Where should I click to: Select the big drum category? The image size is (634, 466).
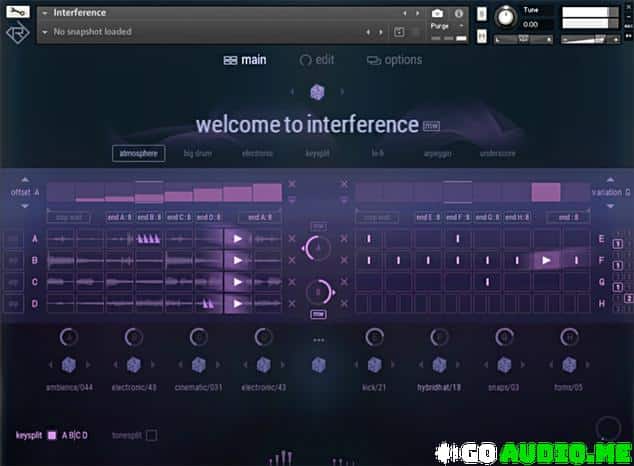tap(198, 154)
